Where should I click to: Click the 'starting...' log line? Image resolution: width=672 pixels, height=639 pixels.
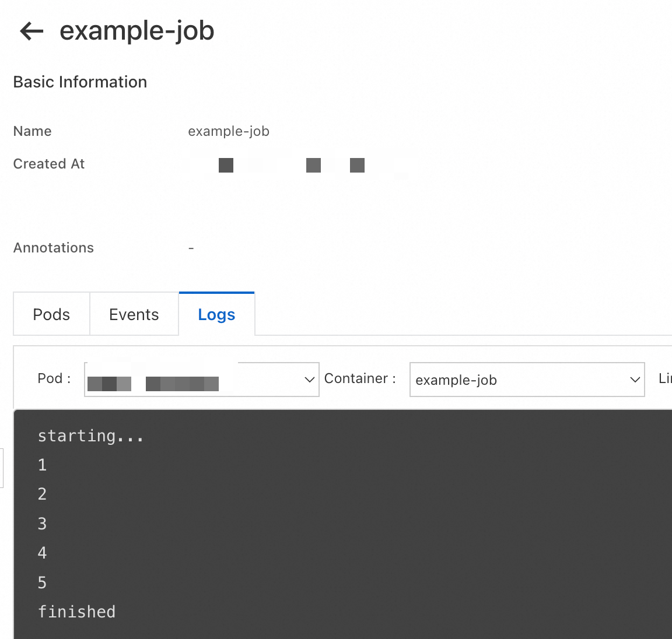pos(90,436)
